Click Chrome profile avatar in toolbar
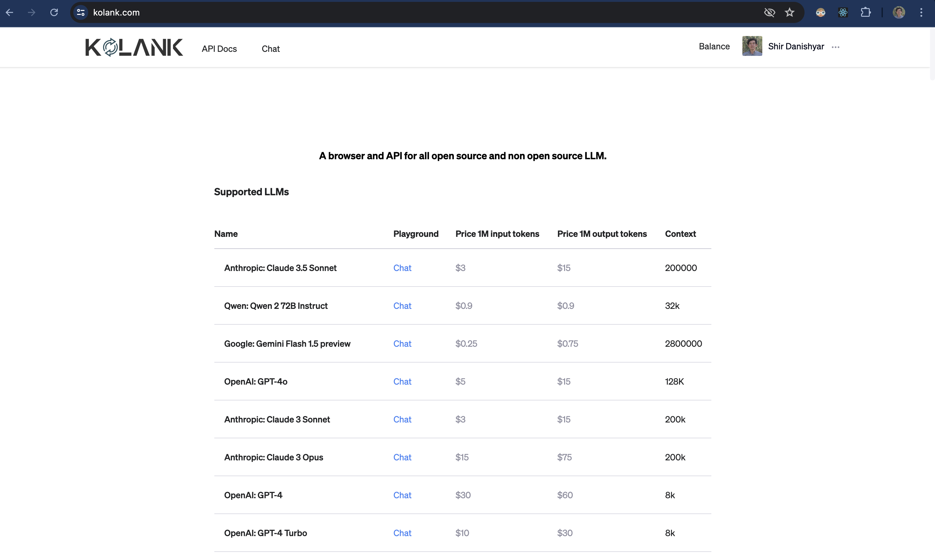 point(899,12)
